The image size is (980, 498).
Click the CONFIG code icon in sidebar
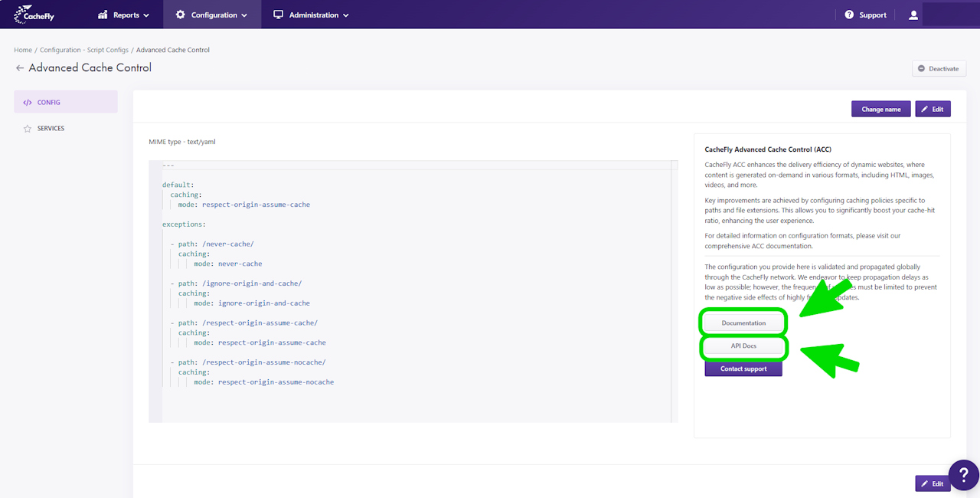[x=28, y=102]
